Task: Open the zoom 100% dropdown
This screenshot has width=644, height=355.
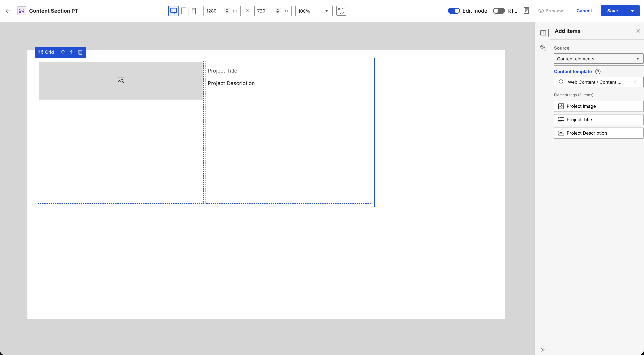Action: coord(314,11)
